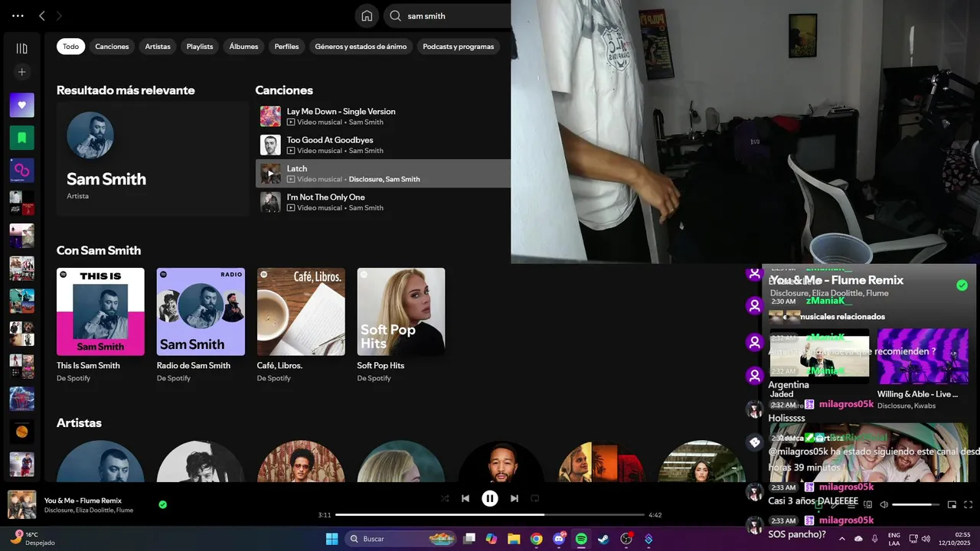Screen dimensions: 980x551
Task: Open Task View on the taskbar
Action: [469, 539]
